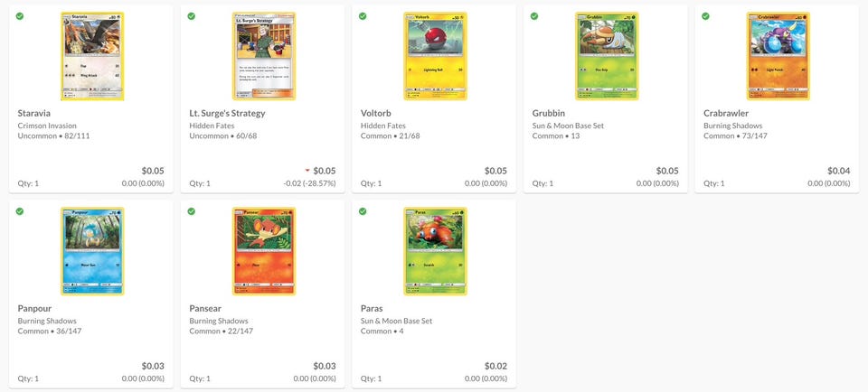Toggle the check mark on Pansear card
Screen dimensions: 868x392
(191, 211)
